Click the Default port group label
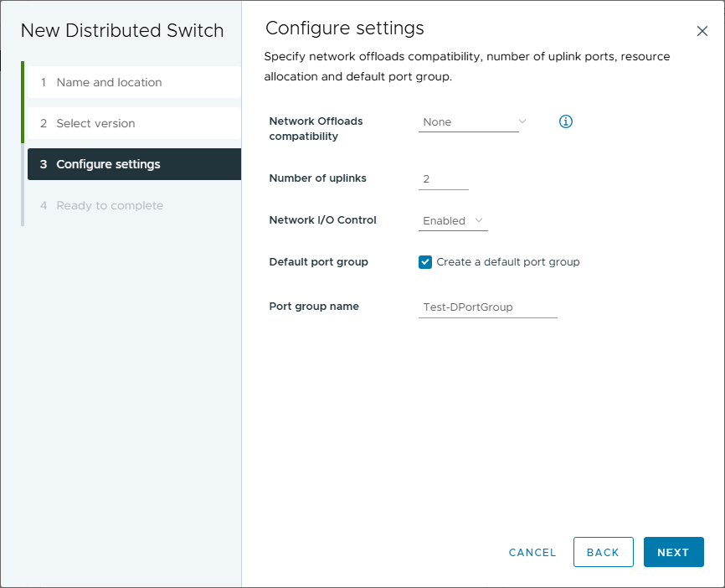725x588 pixels. click(x=318, y=261)
